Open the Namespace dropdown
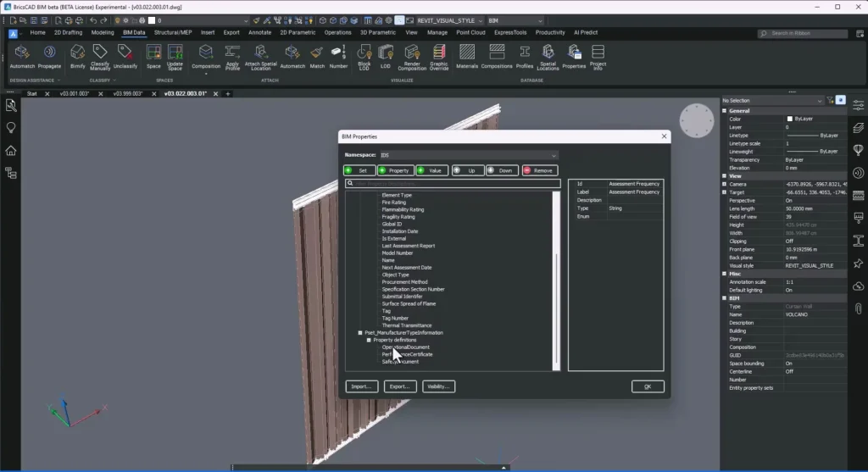868x472 pixels. [x=470, y=155]
